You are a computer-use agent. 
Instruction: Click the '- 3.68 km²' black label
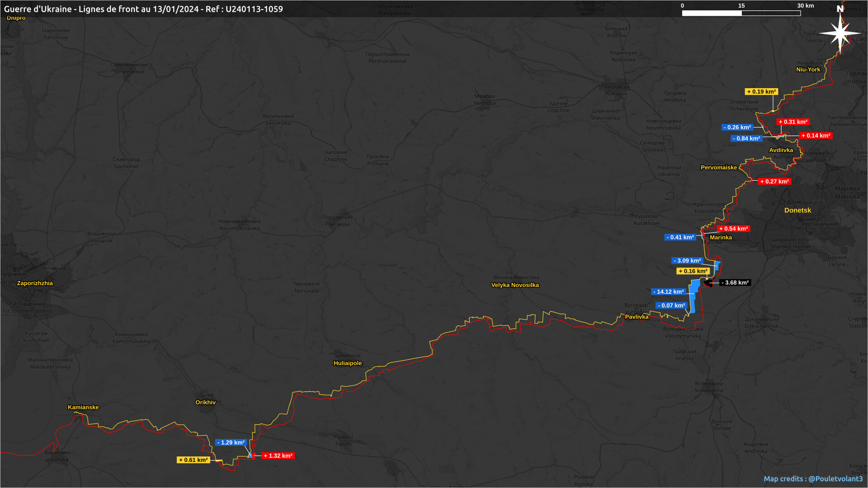point(735,283)
